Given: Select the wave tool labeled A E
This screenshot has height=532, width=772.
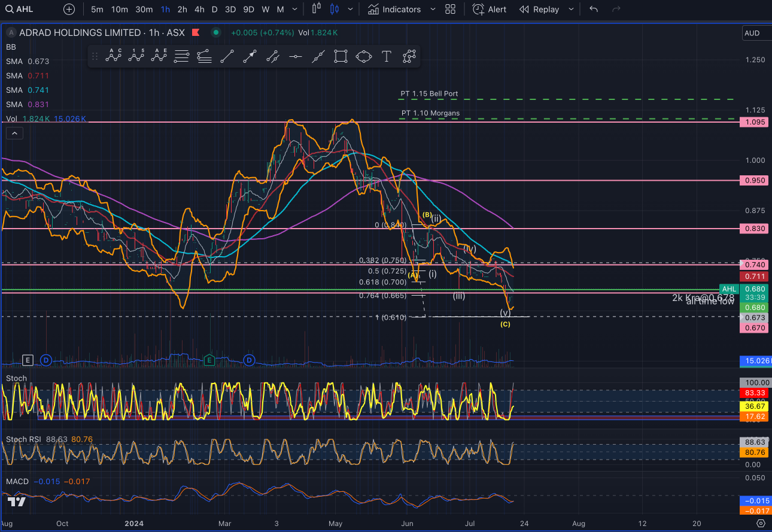Looking at the screenshot, I should 159,56.
